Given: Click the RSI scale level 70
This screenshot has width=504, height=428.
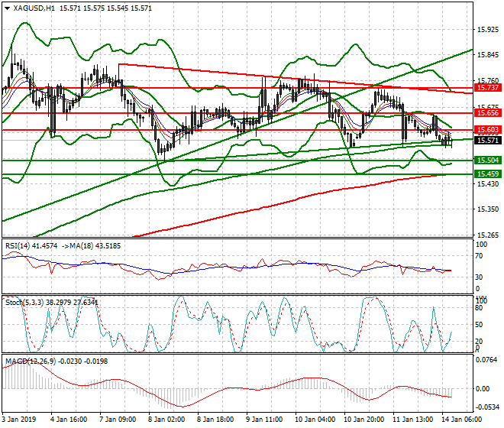Looking at the screenshot, I should click(x=479, y=256).
